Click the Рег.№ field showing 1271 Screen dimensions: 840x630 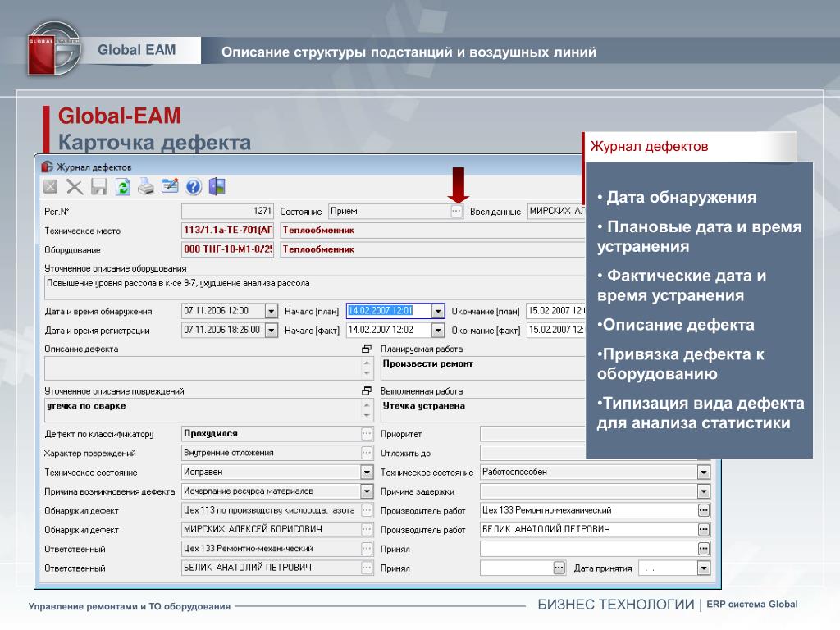pyautogui.click(x=227, y=211)
